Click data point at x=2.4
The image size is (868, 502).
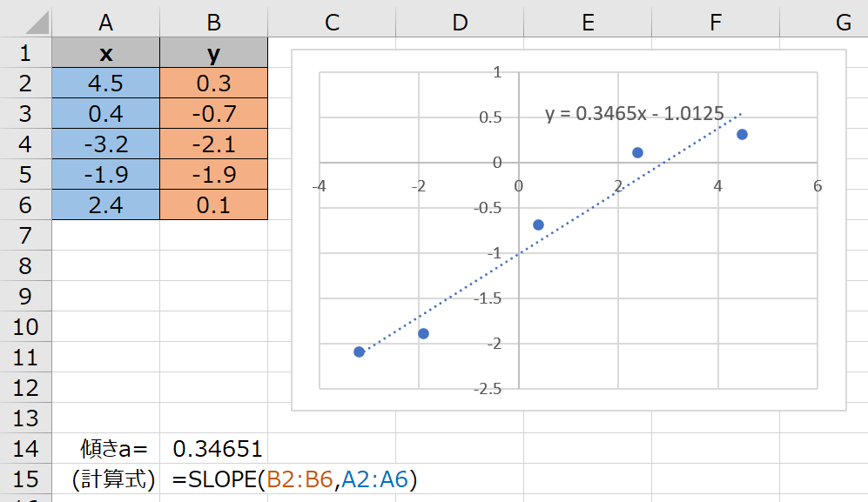pyautogui.click(x=637, y=153)
